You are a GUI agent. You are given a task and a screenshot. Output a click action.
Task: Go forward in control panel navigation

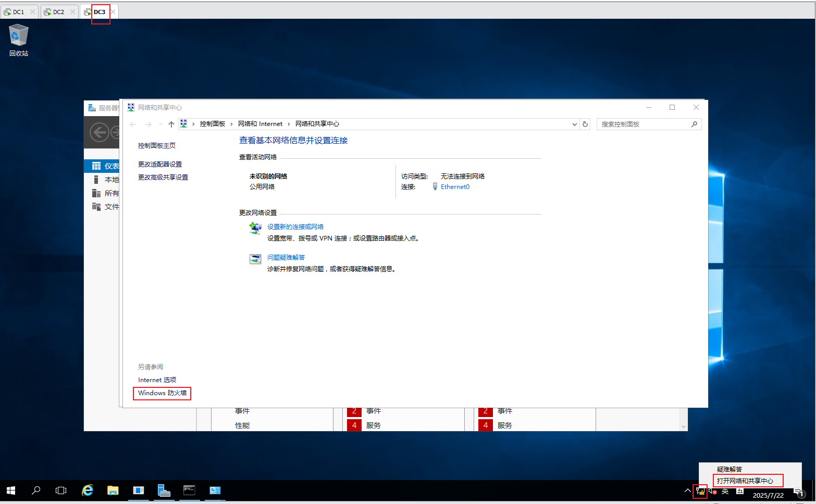point(149,124)
